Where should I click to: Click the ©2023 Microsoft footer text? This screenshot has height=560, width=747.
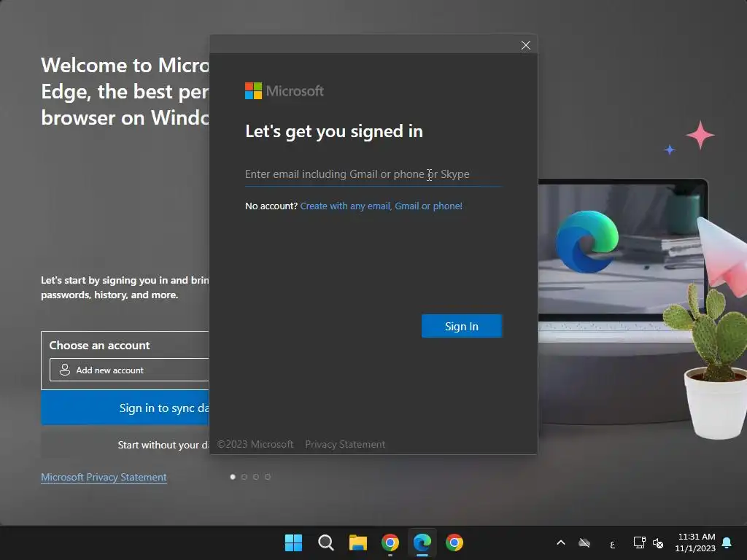click(255, 444)
